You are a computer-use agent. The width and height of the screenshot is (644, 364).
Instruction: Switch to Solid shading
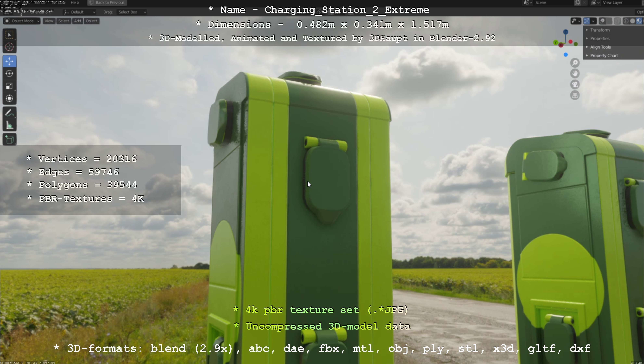(633, 21)
